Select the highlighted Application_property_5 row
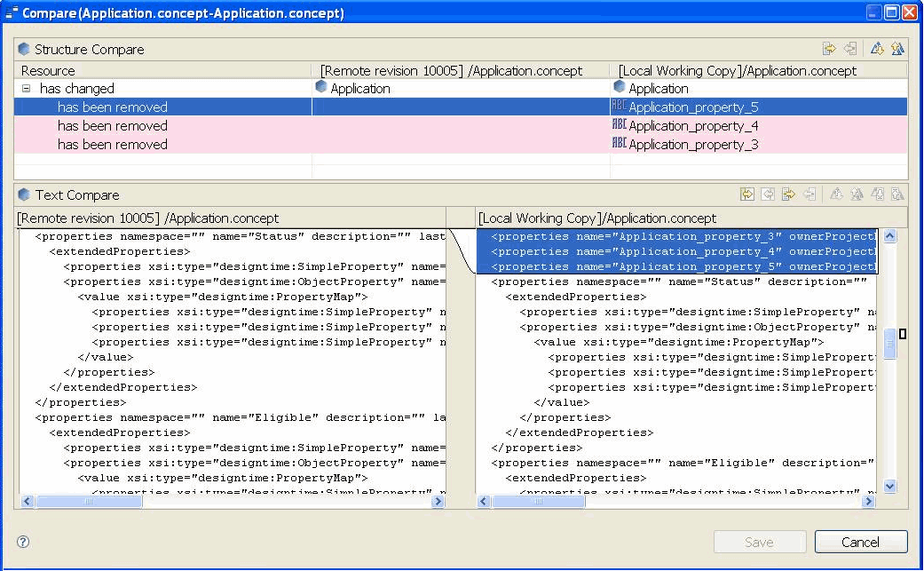924x571 pixels. click(x=692, y=107)
